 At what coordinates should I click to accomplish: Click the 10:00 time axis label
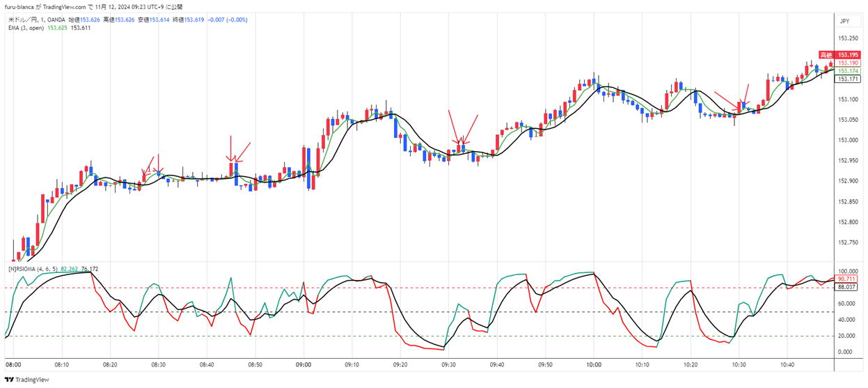click(594, 364)
